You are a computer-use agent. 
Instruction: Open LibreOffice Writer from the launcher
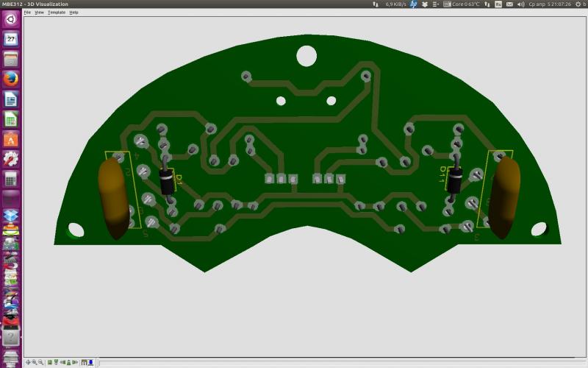(11, 99)
